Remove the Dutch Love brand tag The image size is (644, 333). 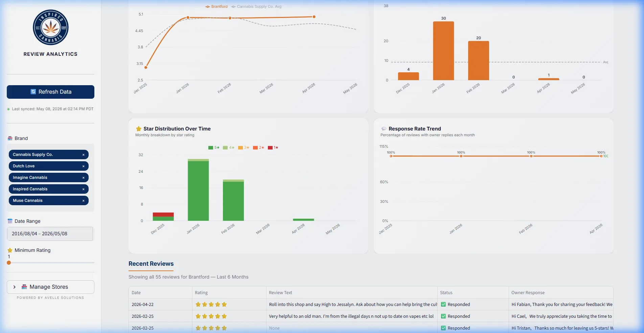[x=84, y=166]
